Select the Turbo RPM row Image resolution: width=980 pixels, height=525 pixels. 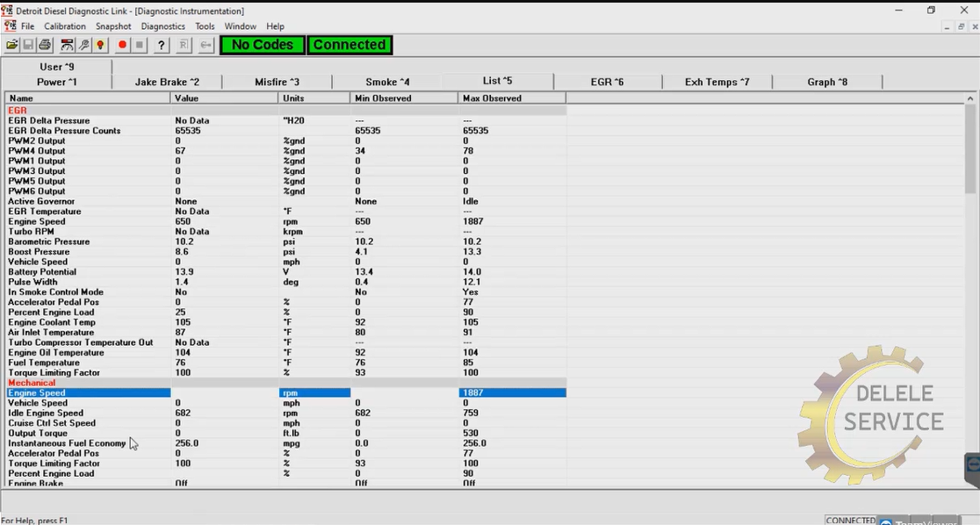coord(285,231)
